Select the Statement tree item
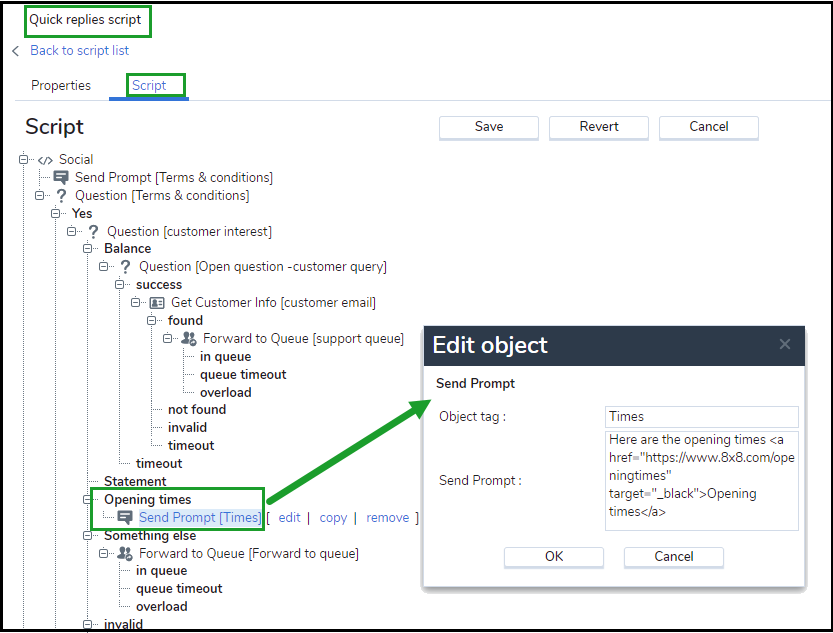The height and width of the screenshot is (633, 833). pyautogui.click(x=135, y=482)
